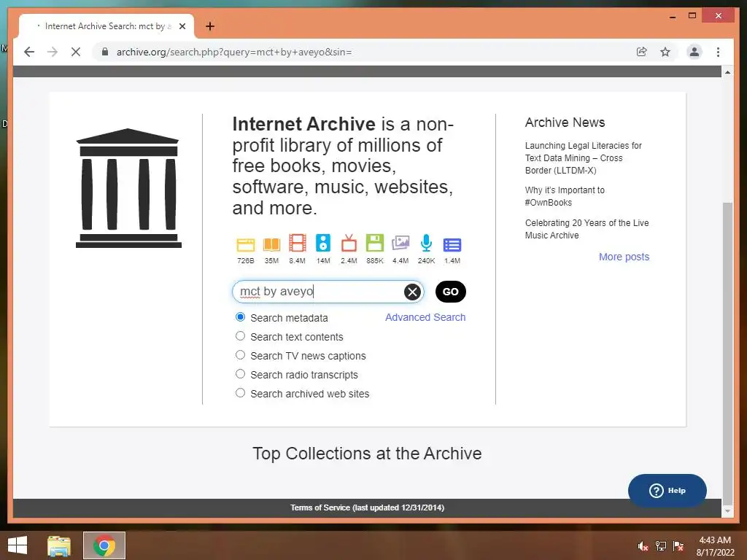The image size is (747, 560).
Task: Open the Celebrating 20 Years Live Music post
Action: coord(587,229)
